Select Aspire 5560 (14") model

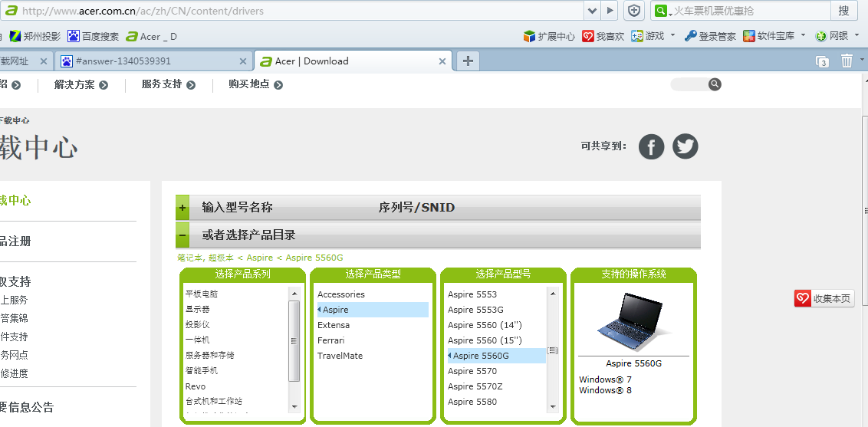click(x=485, y=325)
